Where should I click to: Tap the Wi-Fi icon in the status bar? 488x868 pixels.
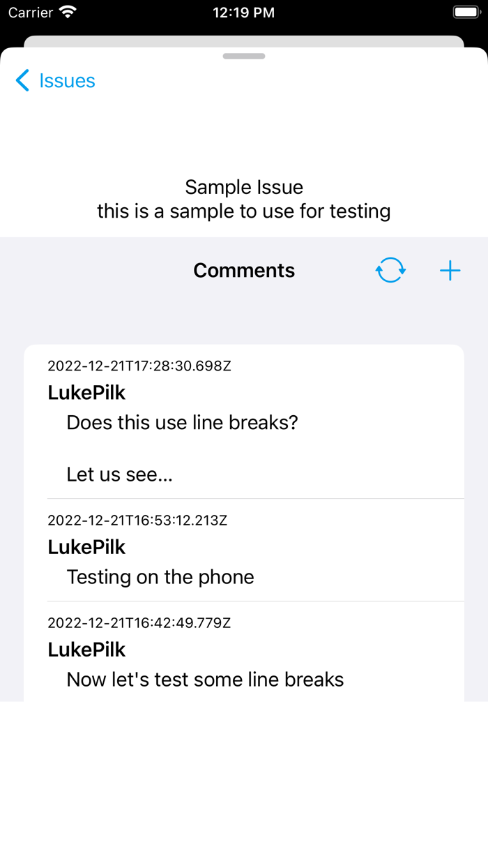pyautogui.click(x=66, y=11)
